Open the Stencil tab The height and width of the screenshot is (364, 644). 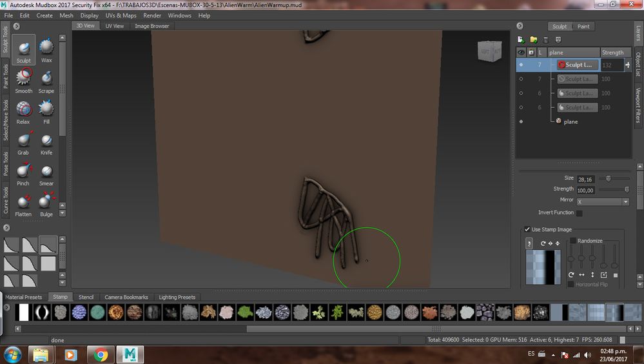pos(86,297)
